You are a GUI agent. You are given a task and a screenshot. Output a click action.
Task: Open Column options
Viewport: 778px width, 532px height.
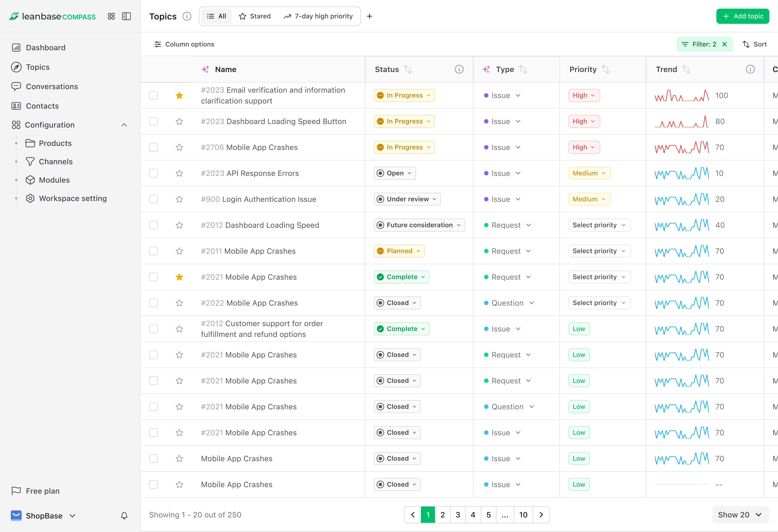pyautogui.click(x=184, y=44)
